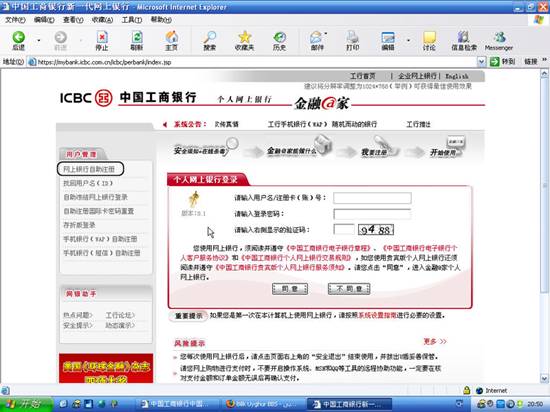Image resolution: width=550 pixels, height=412 pixels.
Task: Open the 编辑(E) menu
Action: [x=44, y=20]
